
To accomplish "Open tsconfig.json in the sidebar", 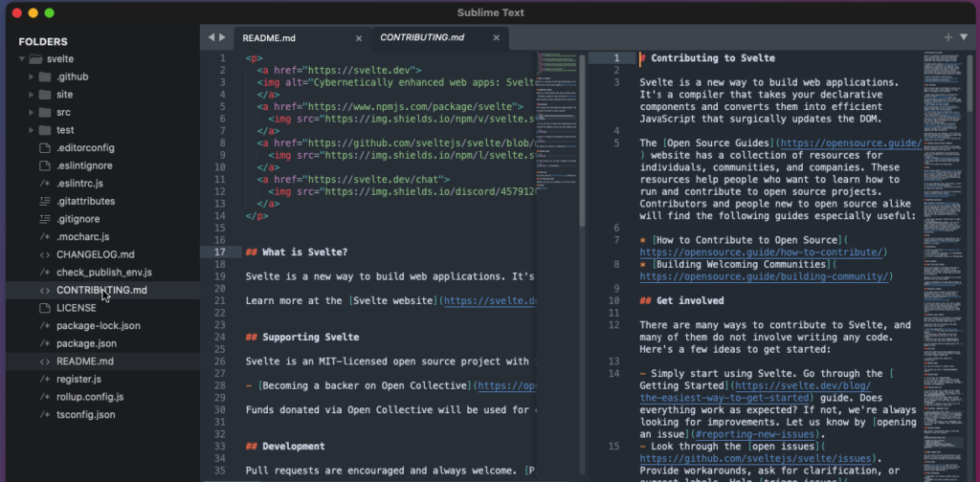I will [102, 415].
